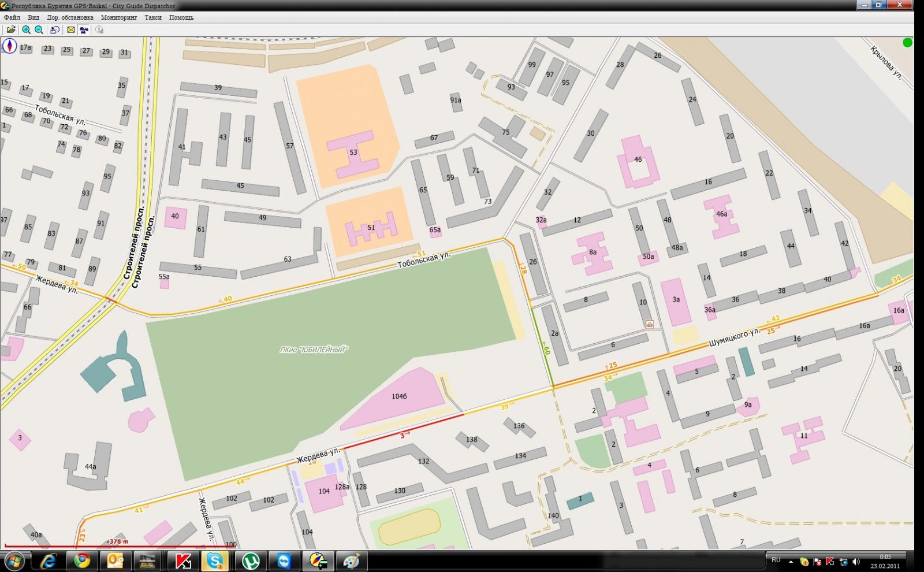
Task: Click the Крылова ул. street label
Action: [x=886, y=63]
